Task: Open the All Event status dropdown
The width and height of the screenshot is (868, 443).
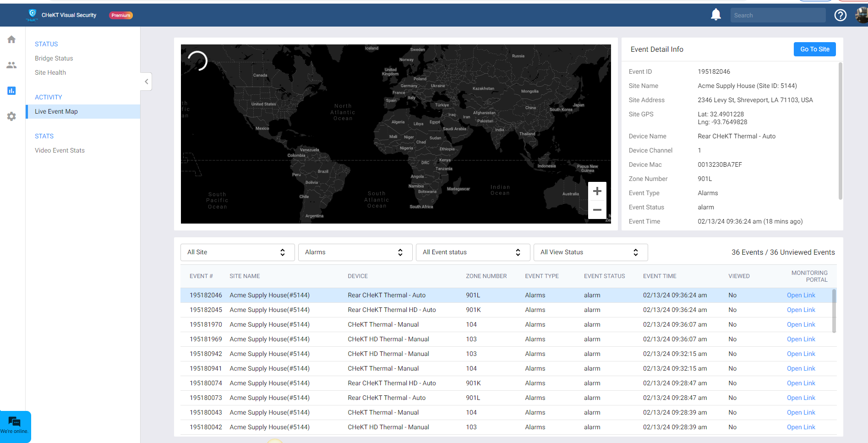Action: (473, 252)
